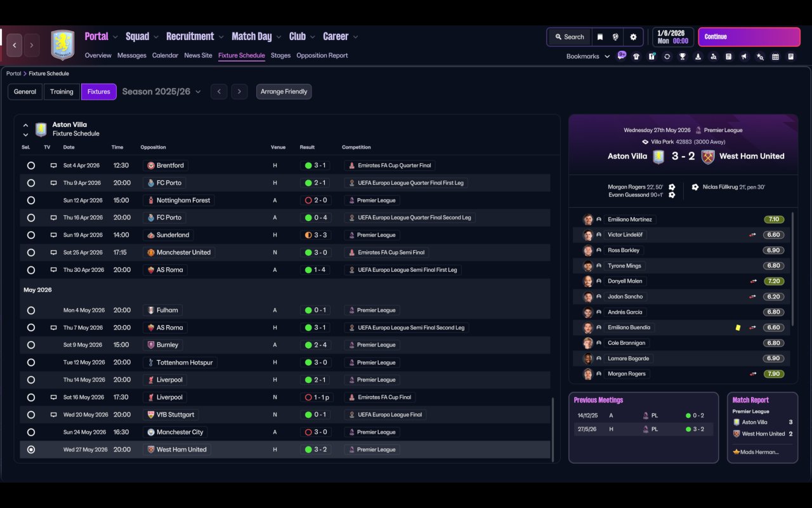
Task: Open the settings gear icon
Action: coord(633,37)
